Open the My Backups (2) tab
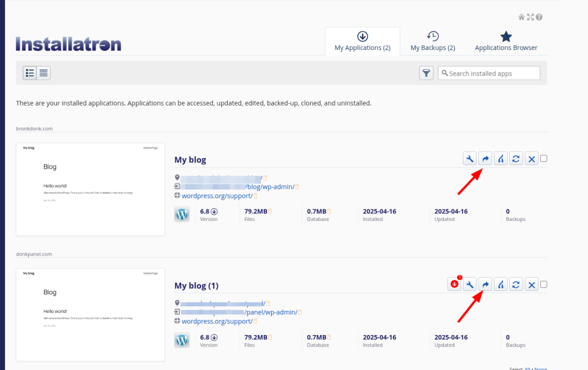588x370 pixels. click(x=433, y=41)
